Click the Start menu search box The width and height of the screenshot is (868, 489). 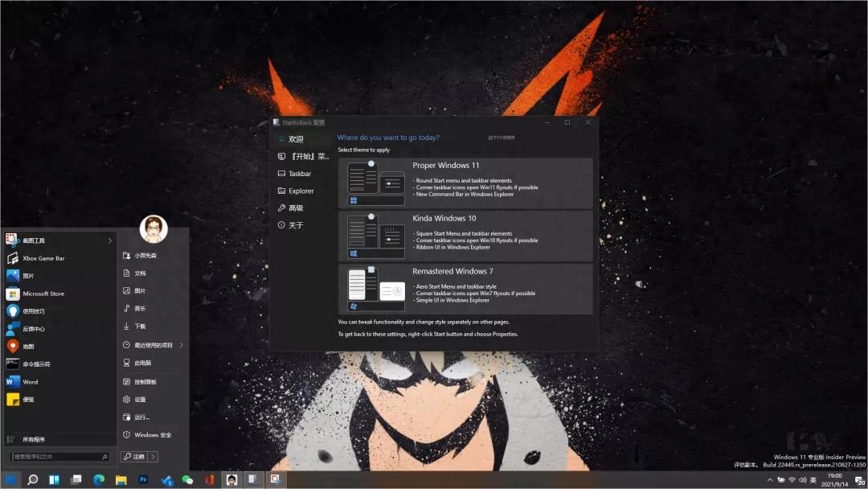56,456
